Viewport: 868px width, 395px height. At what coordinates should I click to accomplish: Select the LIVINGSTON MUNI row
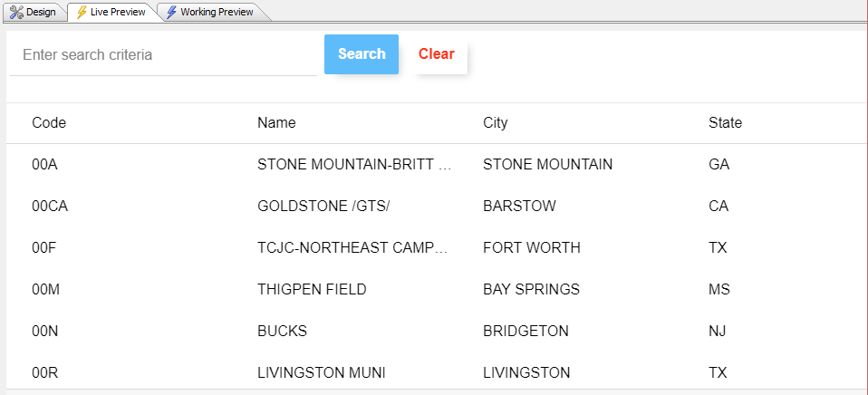tap(438, 371)
